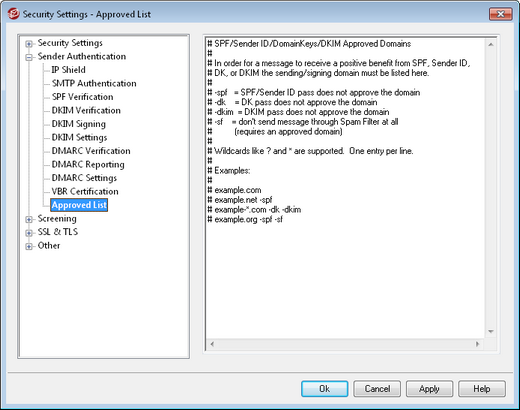
Task: Expand the SSL & TLS node
Action: click(29, 233)
